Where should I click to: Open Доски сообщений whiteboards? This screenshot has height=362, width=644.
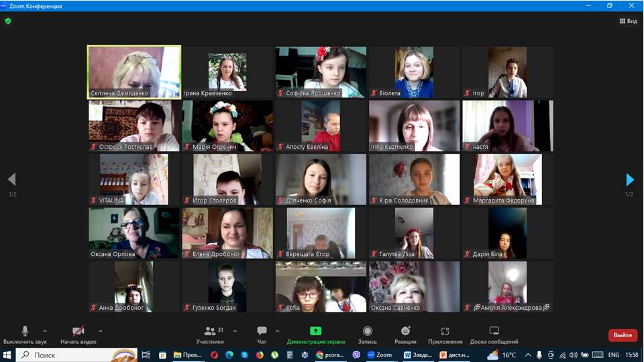494,333
